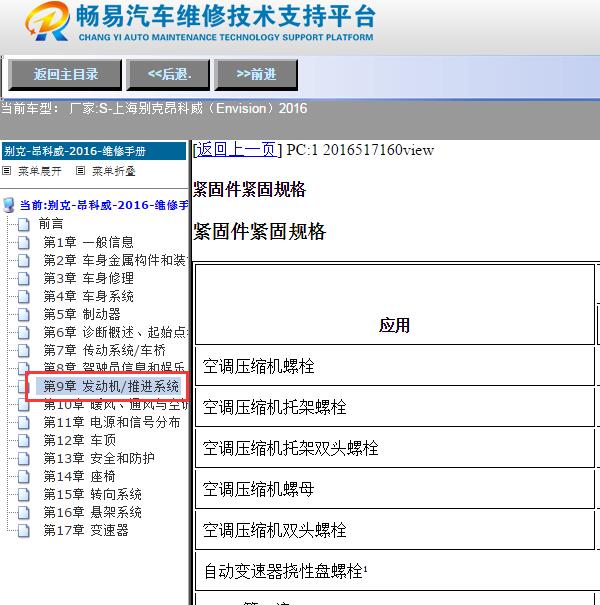This screenshot has width=600, height=605.
Task: Click the 应用 table header cell
Action: click(x=395, y=304)
